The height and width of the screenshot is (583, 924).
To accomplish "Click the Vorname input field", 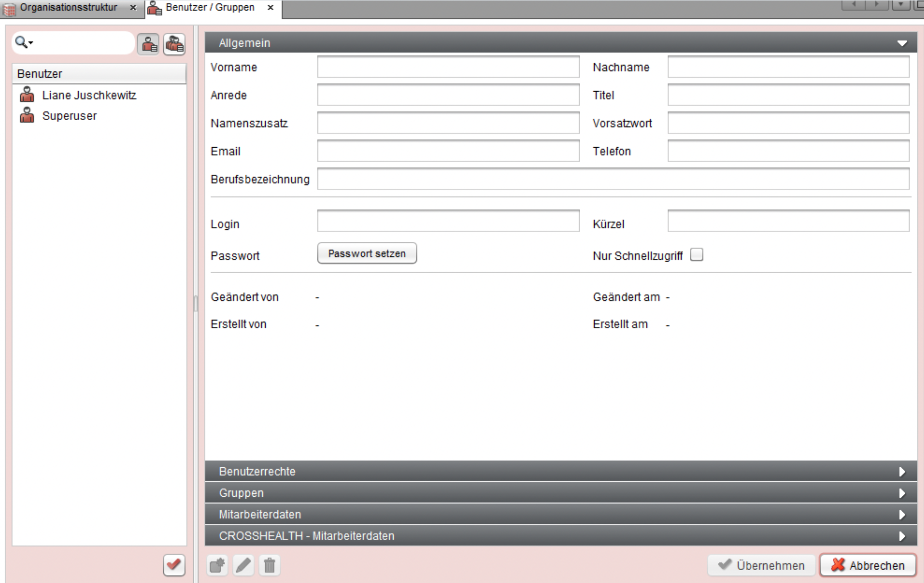I will click(x=448, y=67).
